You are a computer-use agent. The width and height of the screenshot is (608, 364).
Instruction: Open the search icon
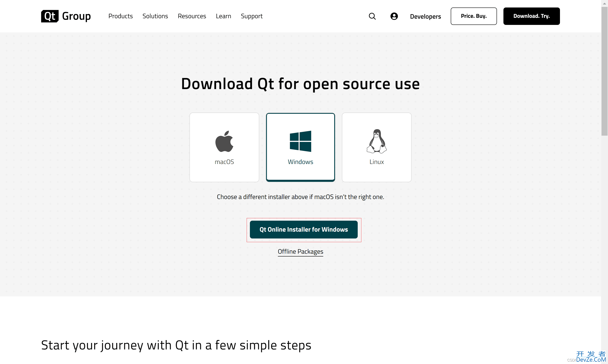[x=372, y=16]
